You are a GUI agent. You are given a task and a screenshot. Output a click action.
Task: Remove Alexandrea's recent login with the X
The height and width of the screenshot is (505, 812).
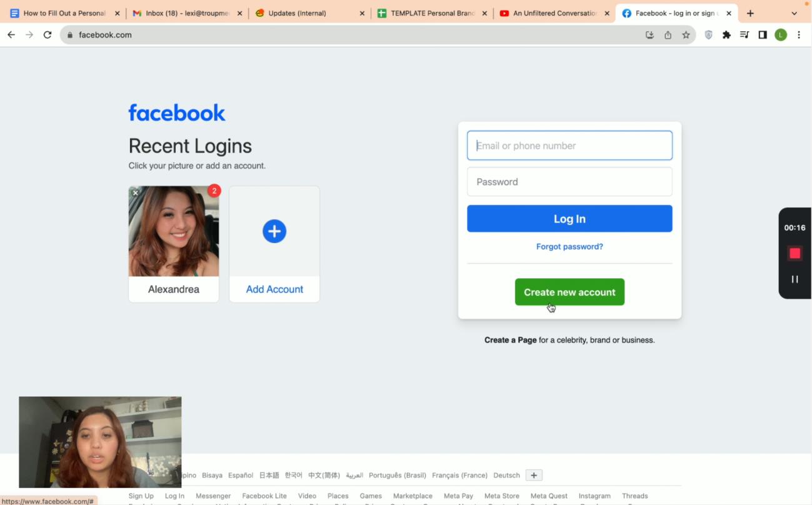pyautogui.click(x=136, y=193)
